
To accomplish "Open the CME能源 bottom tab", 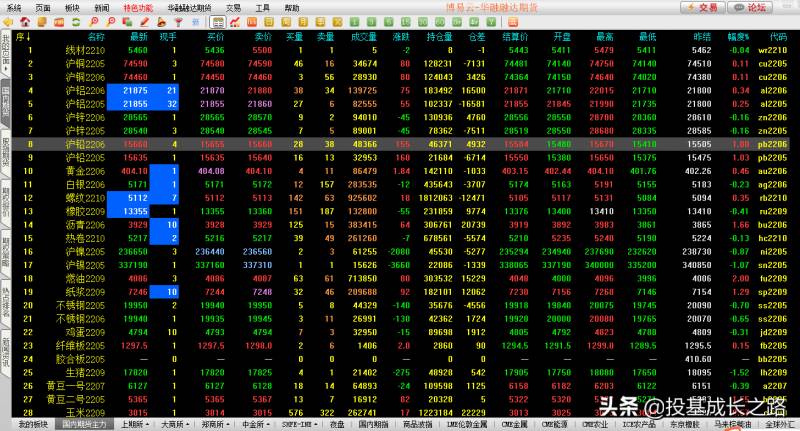I will pos(555,424).
